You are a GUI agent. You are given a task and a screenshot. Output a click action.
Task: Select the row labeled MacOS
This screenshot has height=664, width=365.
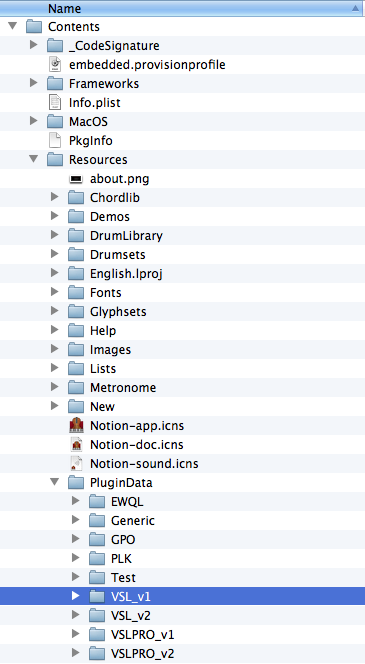pyautogui.click(x=182, y=122)
